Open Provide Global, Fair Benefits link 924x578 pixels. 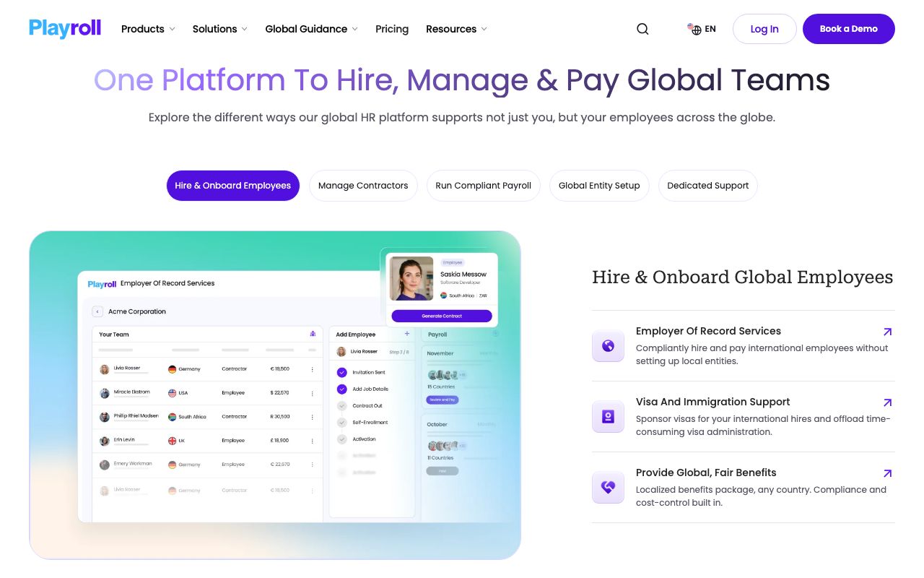click(743, 488)
